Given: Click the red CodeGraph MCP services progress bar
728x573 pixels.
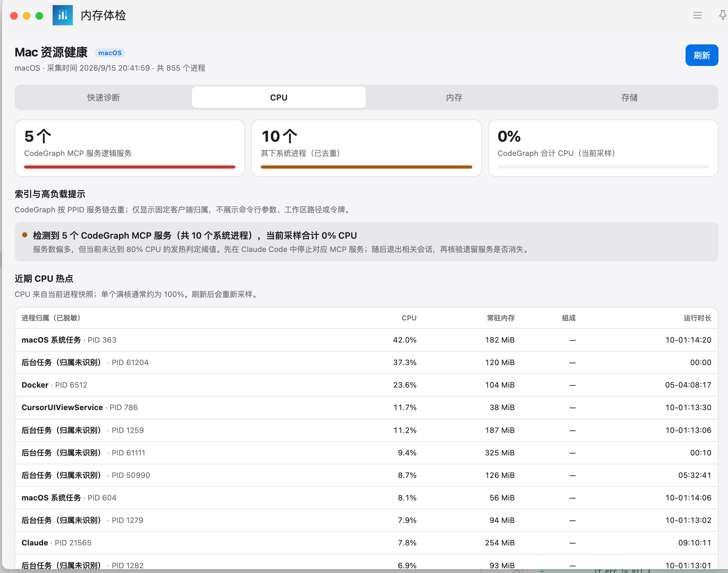Looking at the screenshot, I should [130, 167].
